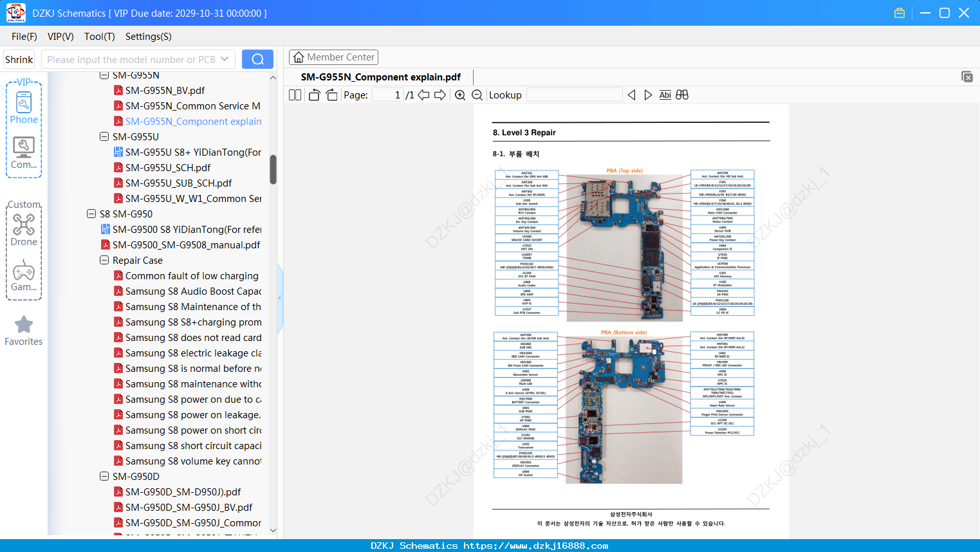Find next lookup match

[648, 95]
